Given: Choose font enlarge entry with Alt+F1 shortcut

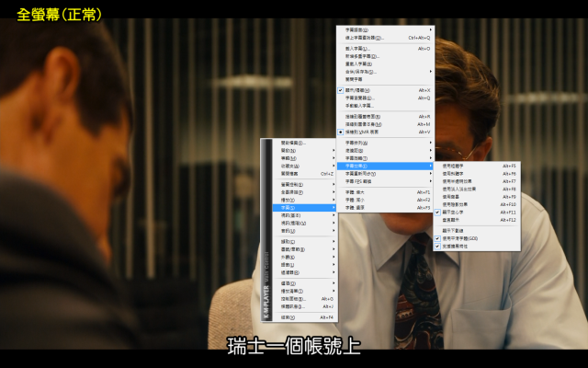Looking at the screenshot, I should 385,192.
